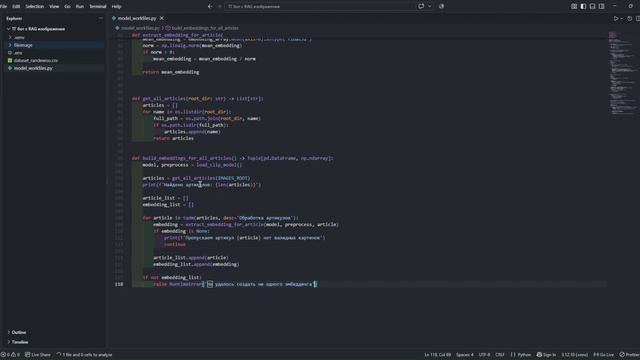Expand the chat dropdown arrow
The height and width of the screenshot is (360, 640).
(430, 7)
